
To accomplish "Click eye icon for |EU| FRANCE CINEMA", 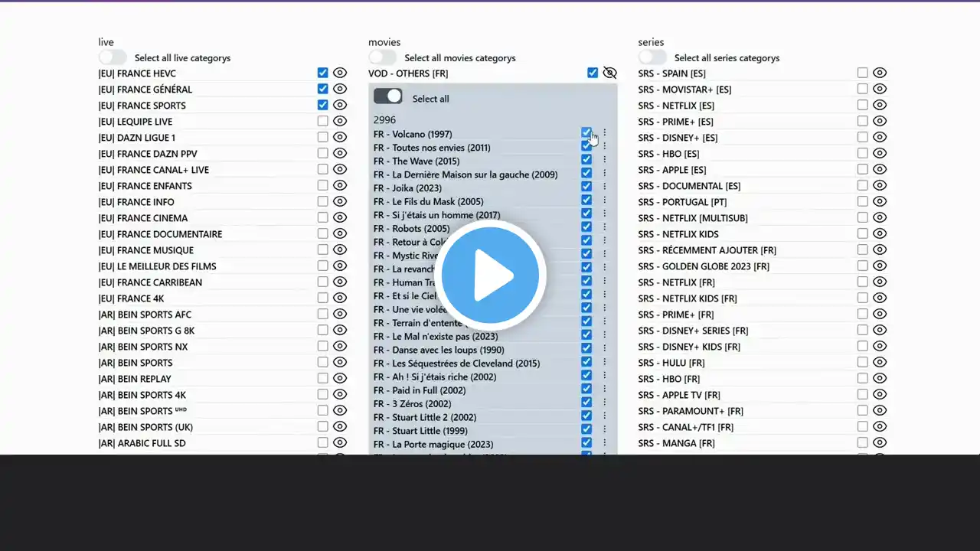I will point(340,217).
